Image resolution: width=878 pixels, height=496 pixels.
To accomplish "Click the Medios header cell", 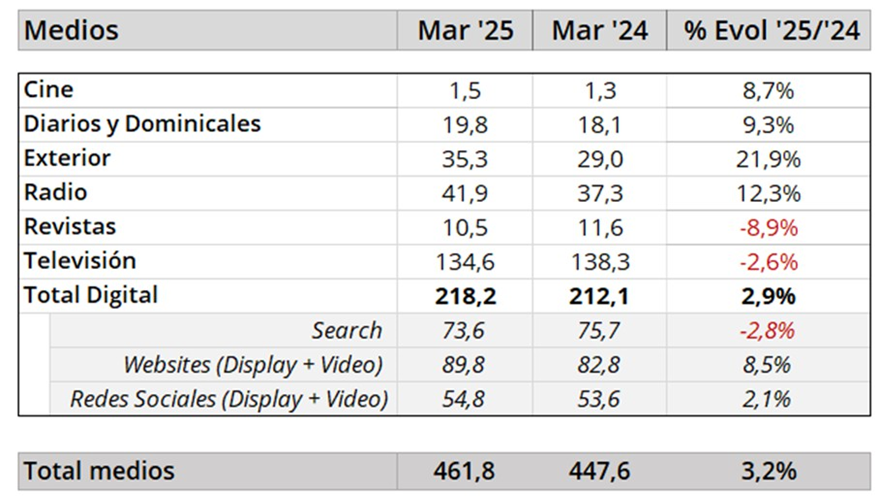I will pyautogui.click(x=71, y=30).
